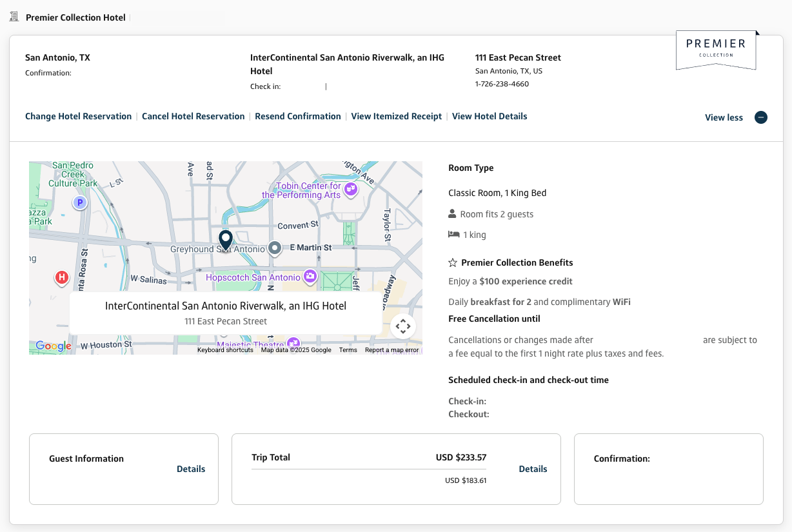Viewport: 792px width, 532px height.
Task: Click the black hotel location pin on map
Action: 225,241
